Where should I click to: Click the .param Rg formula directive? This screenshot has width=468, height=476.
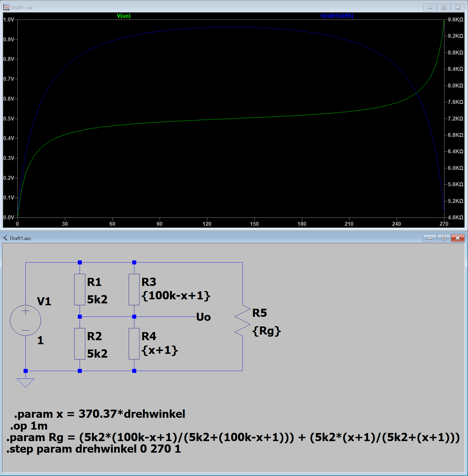pyautogui.click(x=233, y=437)
